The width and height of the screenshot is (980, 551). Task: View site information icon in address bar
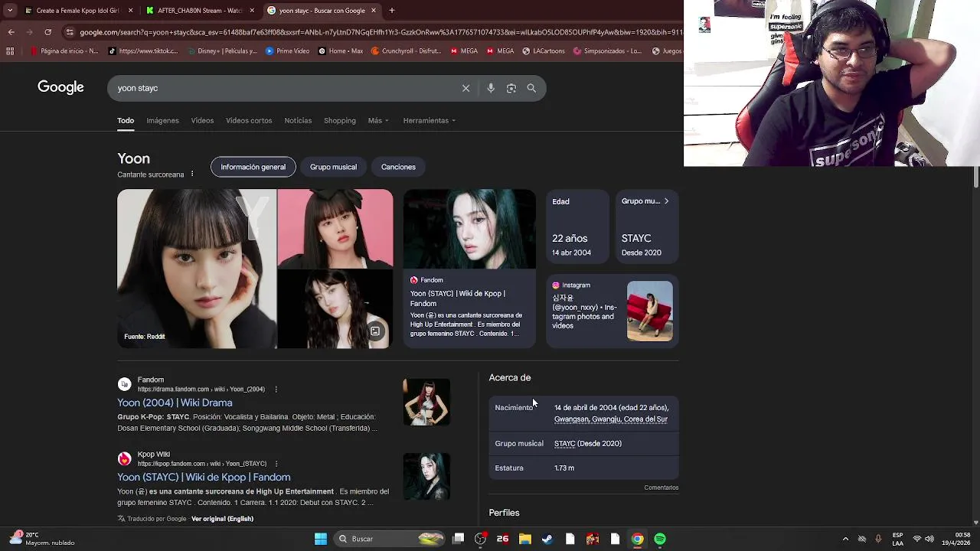coord(70,32)
